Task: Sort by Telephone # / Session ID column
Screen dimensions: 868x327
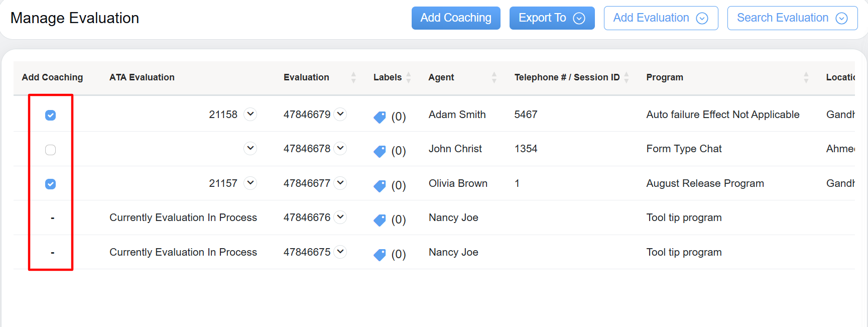Action: [x=626, y=77]
